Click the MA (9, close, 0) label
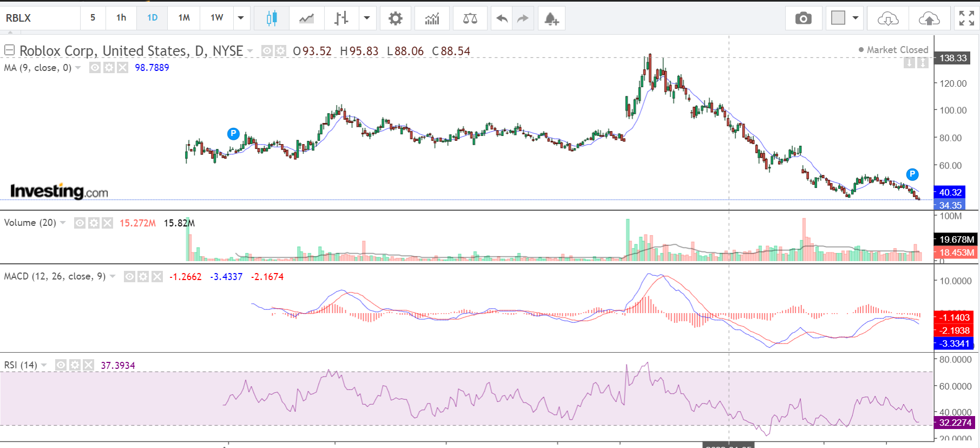980x448 pixels. pos(38,68)
